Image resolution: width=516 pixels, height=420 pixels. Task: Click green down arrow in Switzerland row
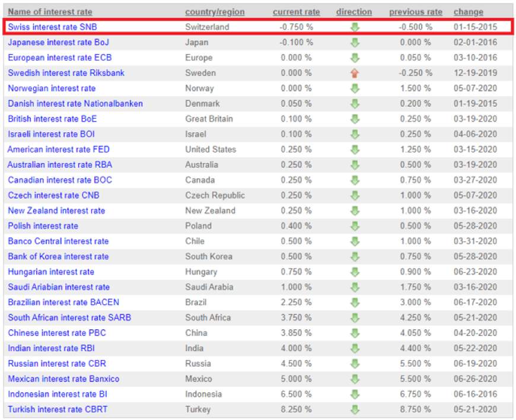coord(355,27)
